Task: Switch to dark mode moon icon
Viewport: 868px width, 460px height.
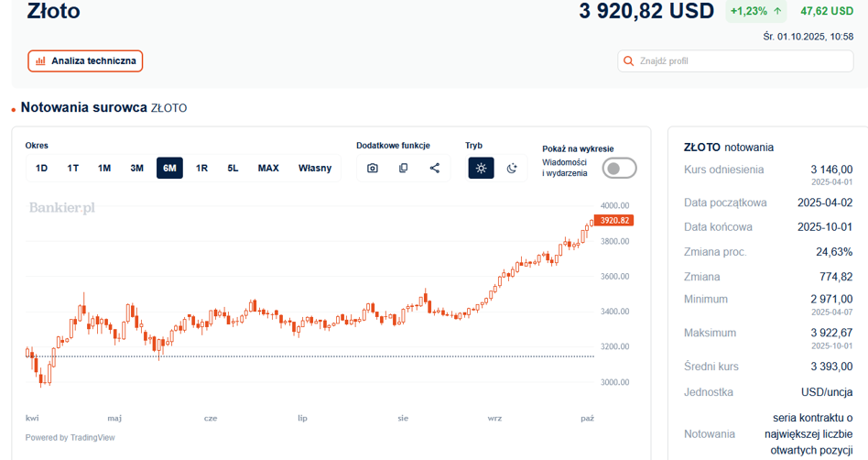Action: (x=512, y=168)
